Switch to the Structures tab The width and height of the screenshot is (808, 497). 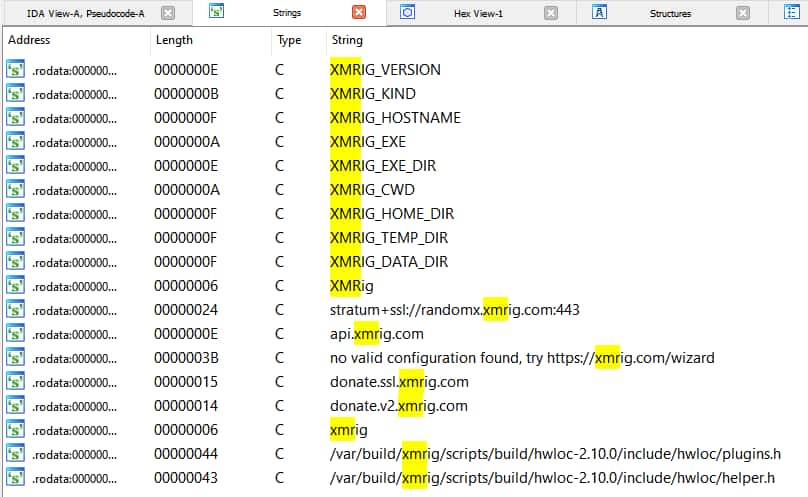tap(670, 14)
